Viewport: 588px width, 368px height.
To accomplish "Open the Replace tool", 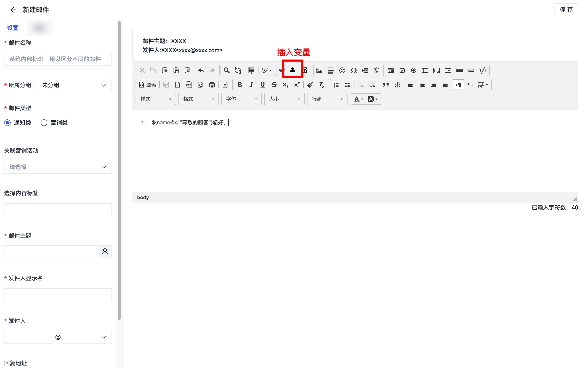I will pyautogui.click(x=238, y=71).
